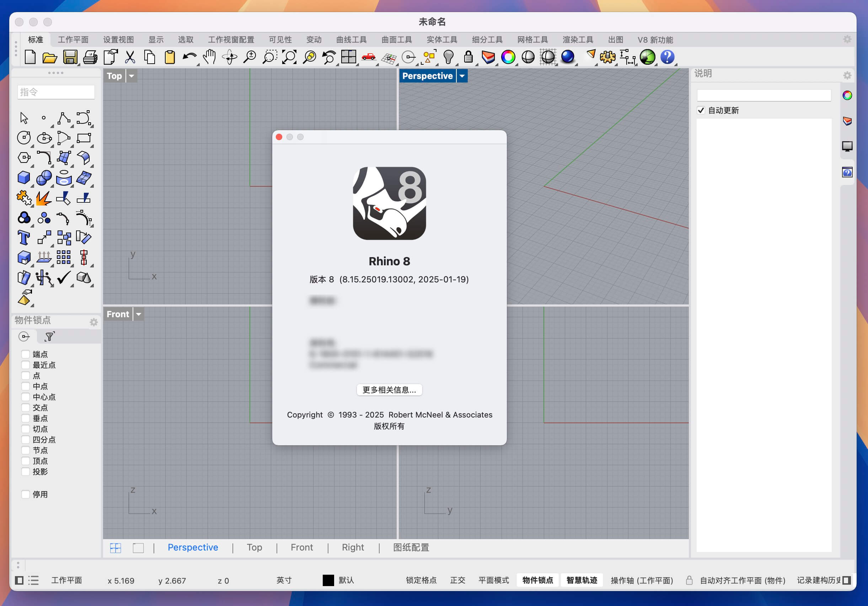Click the Undo arrow icon
868x606 pixels.
click(x=189, y=57)
